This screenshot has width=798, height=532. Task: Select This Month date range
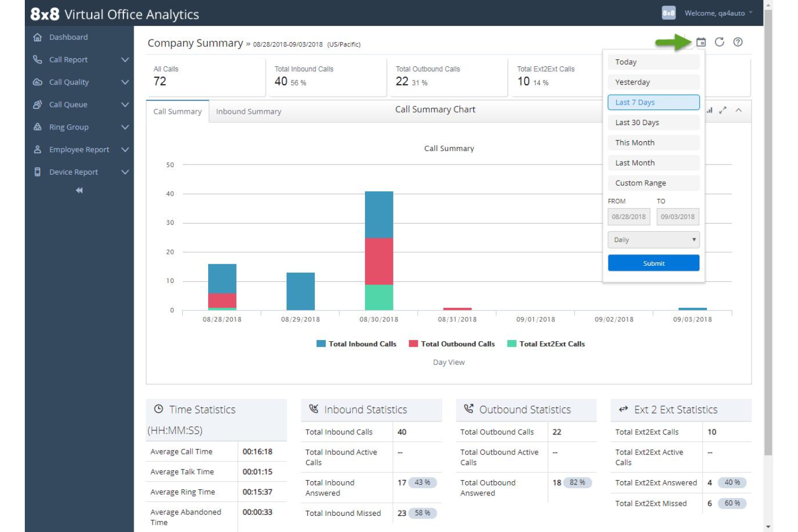click(653, 143)
